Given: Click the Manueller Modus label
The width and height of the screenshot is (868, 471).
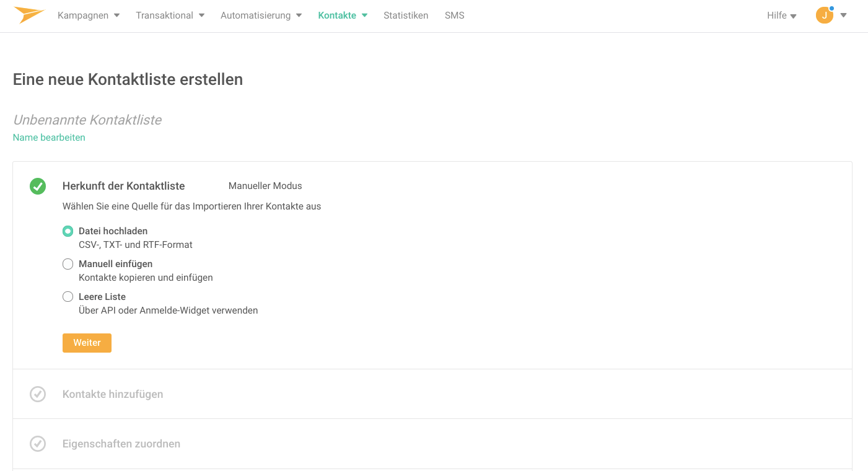Looking at the screenshot, I should tap(265, 186).
